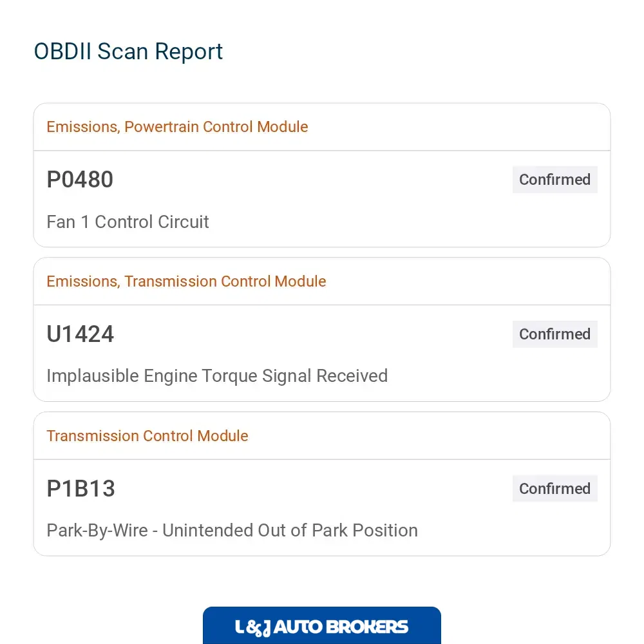
Task: Click the L&J Auto Brokers logo banner
Action: pos(321,625)
